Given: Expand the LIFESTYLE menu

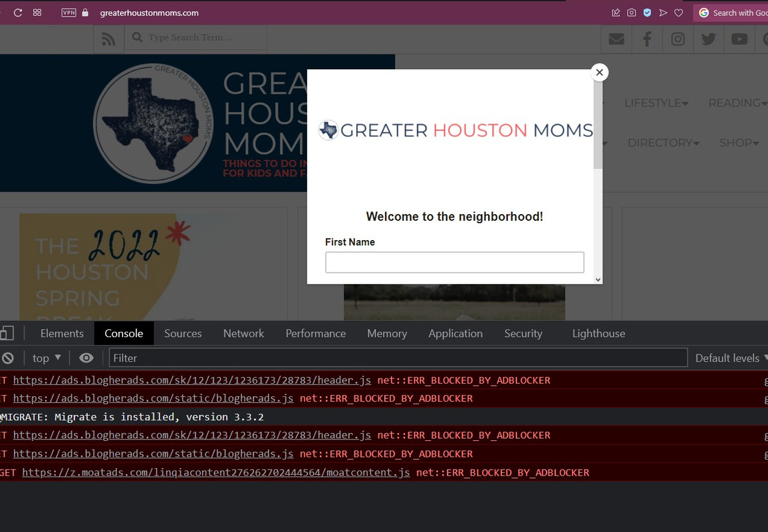Looking at the screenshot, I should [656, 103].
